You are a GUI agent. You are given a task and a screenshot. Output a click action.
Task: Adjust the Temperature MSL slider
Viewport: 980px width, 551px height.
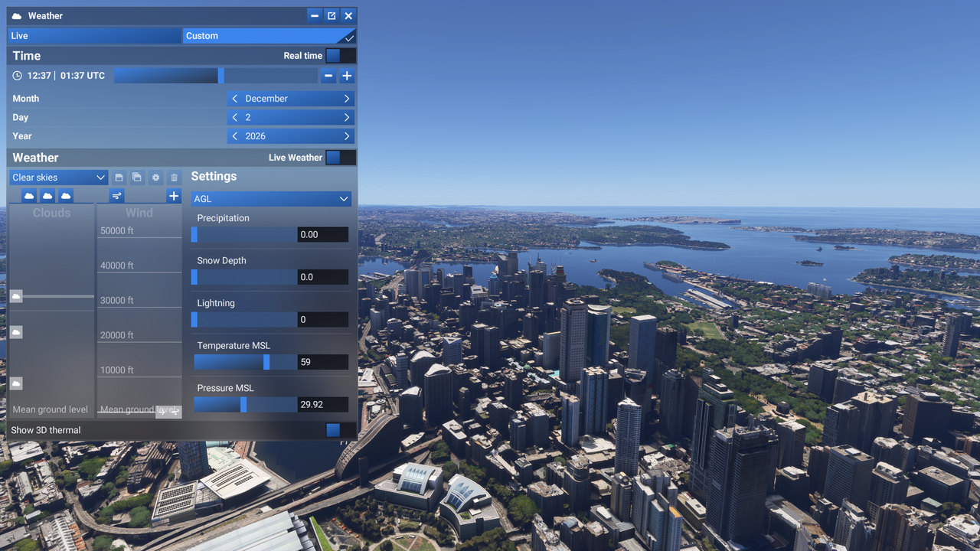tap(244, 362)
